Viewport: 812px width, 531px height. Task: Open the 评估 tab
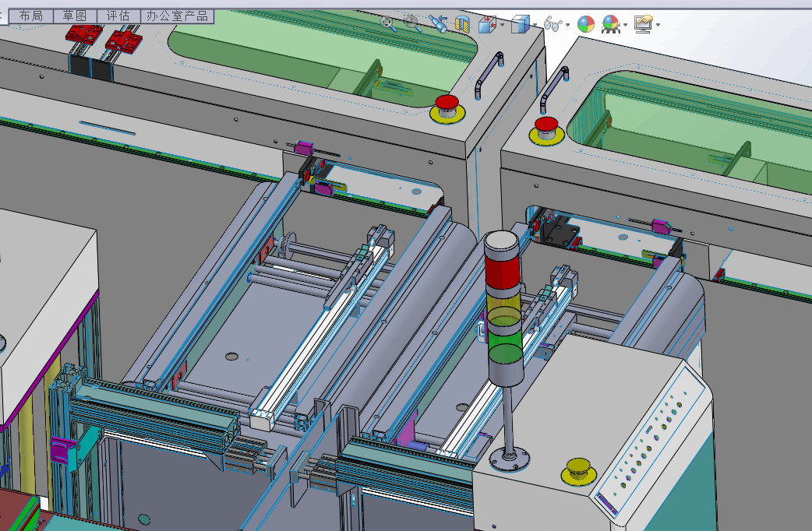click(118, 16)
